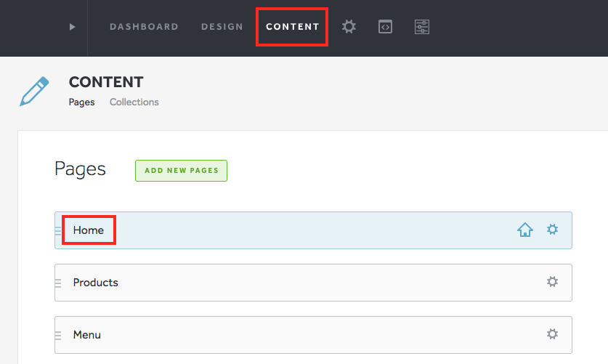Click the drag handle on the Products row
608x364 pixels.
[58, 283]
